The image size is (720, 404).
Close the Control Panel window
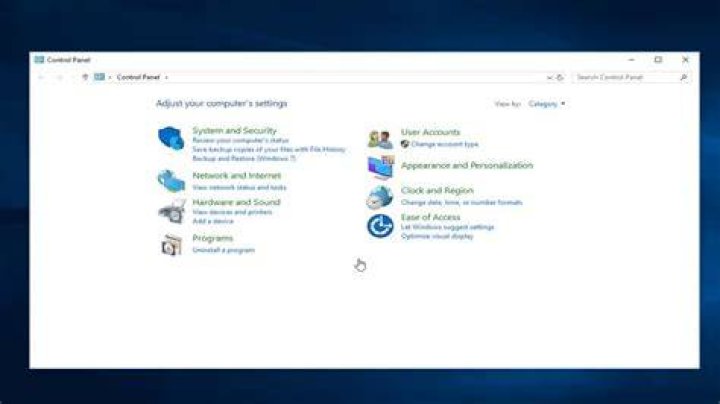pyautogui.click(x=685, y=60)
